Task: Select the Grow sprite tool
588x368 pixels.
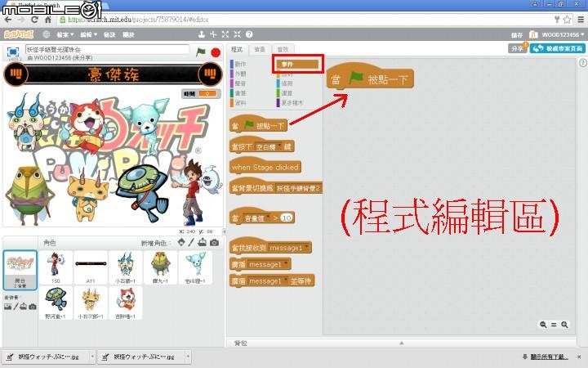Action: [225, 34]
